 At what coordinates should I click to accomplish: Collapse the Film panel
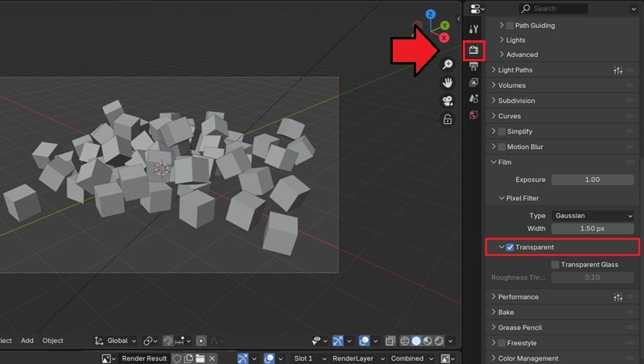coord(561,163)
